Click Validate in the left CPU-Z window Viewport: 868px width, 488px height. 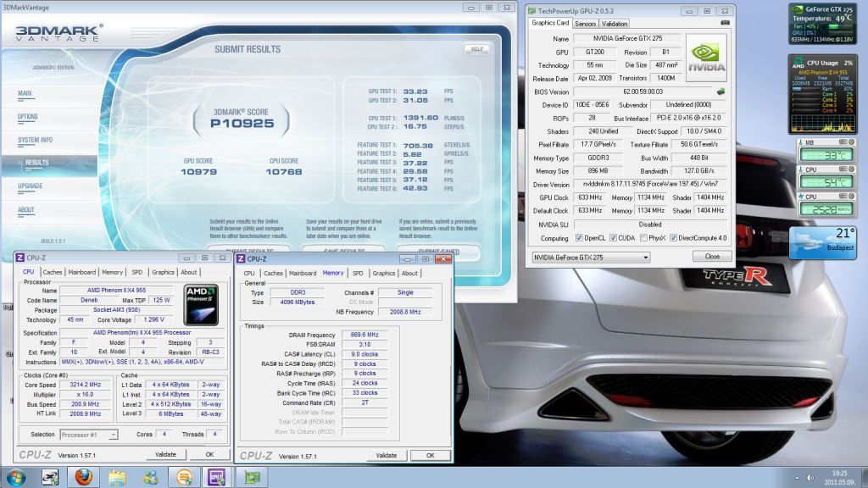[165, 454]
